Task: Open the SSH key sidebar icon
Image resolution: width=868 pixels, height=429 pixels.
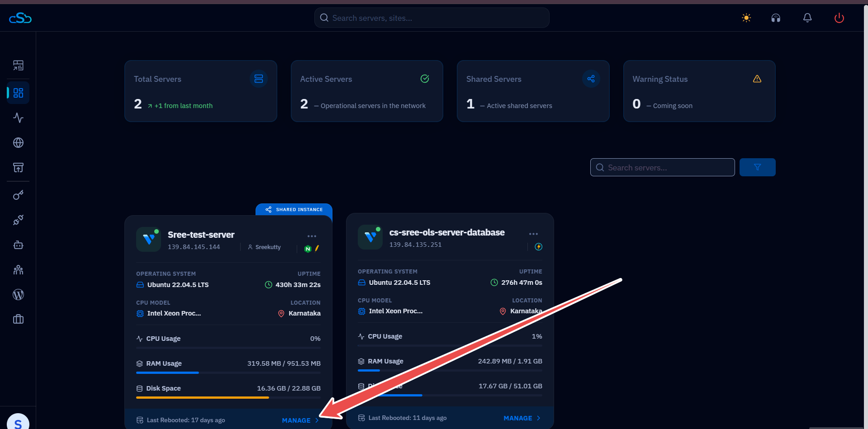Action: pyautogui.click(x=18, y=195)
